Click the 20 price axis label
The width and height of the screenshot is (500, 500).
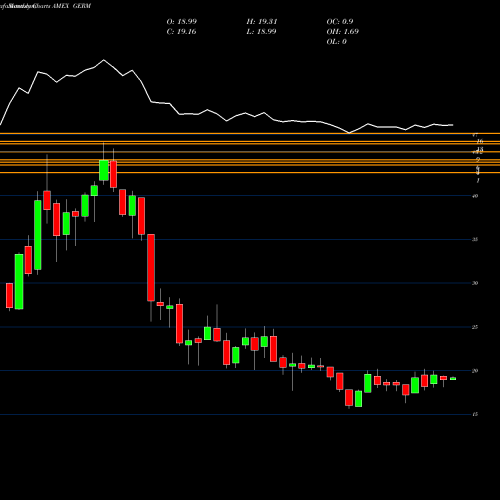pyautogui.click(x=475, y=371)
